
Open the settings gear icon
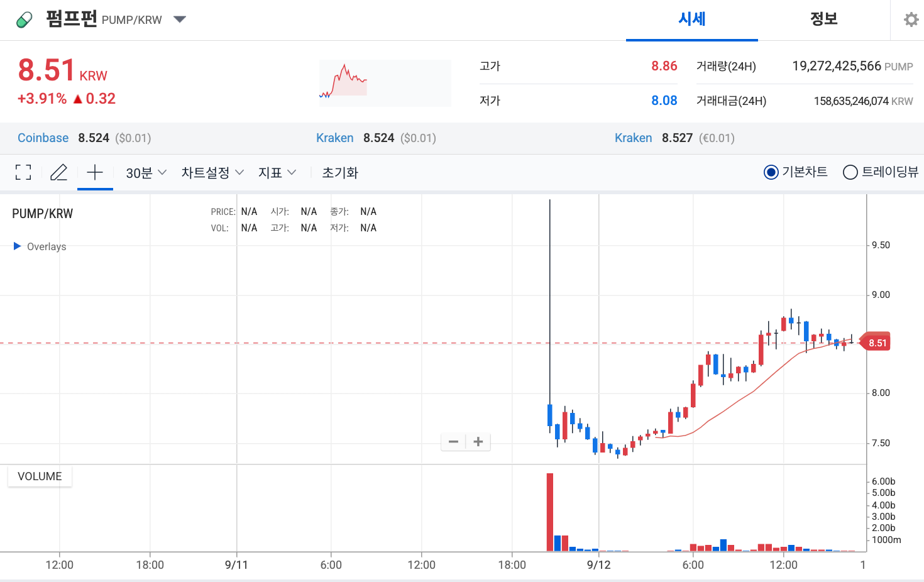coord(910,19)
